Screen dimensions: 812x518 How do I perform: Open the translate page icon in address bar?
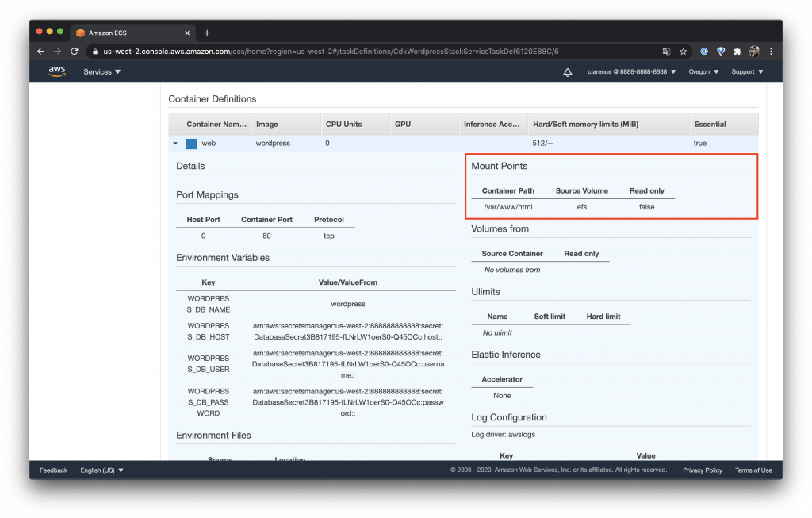666,52
